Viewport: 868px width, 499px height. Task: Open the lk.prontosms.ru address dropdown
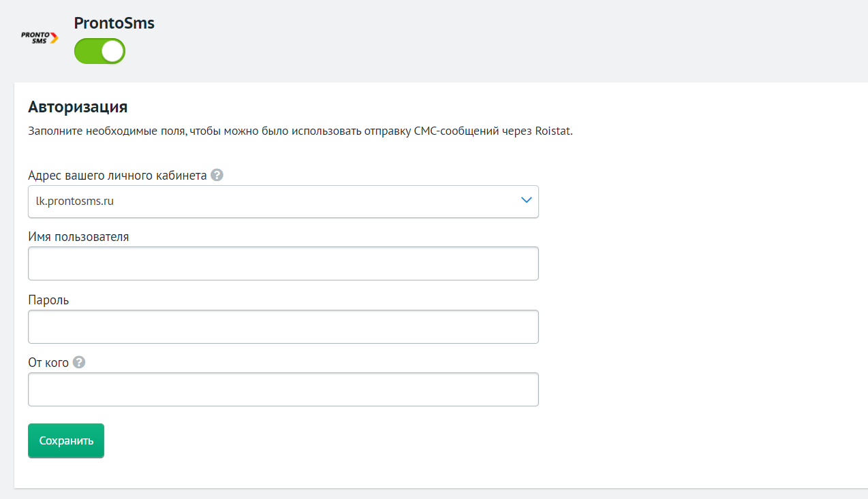point(283,202)
